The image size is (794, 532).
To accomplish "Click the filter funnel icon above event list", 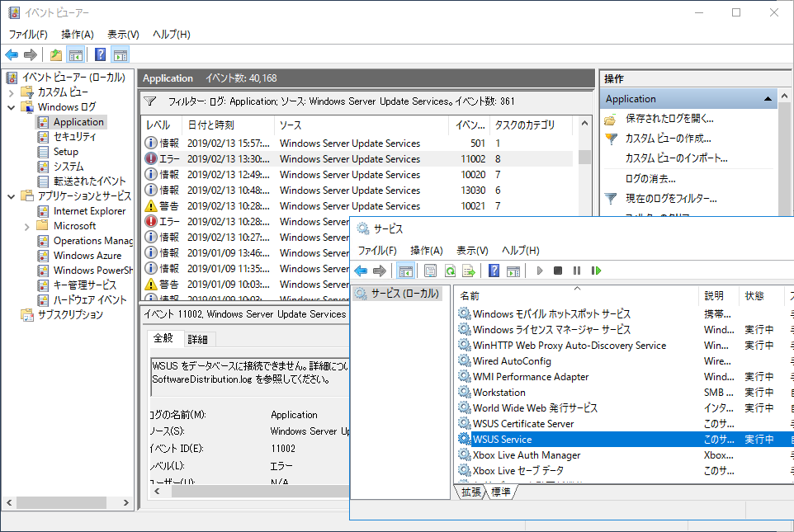I will click(150, 101).
